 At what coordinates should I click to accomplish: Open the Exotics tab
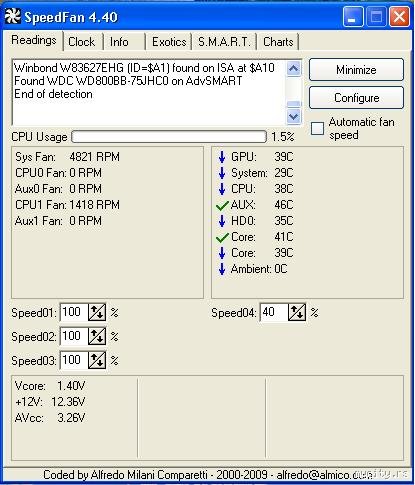pyautogui.click(x=169, y=42)
